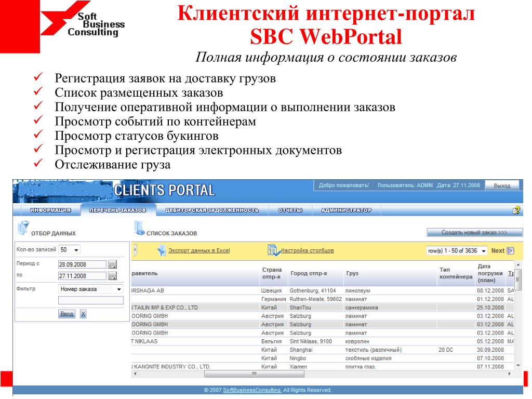Screen dimensions: 532x399
Task: Click the horizontal scrollbar left arrow
Action: [x=135, y=374]
